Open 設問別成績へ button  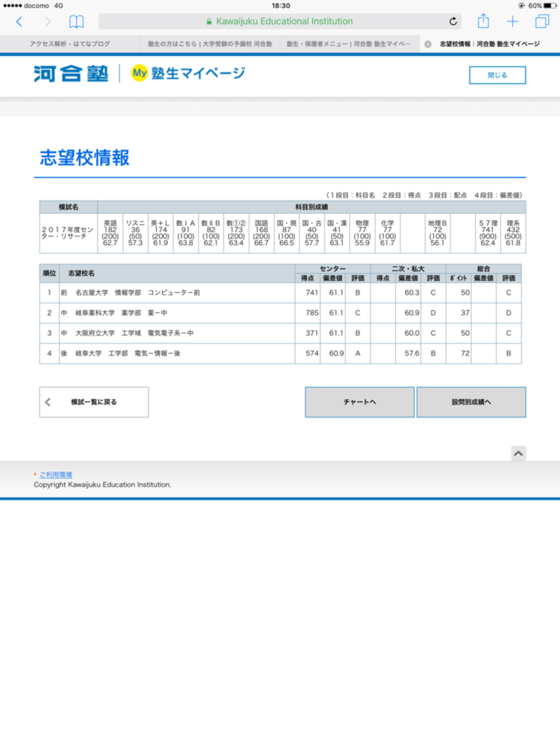tap(471, 402)
